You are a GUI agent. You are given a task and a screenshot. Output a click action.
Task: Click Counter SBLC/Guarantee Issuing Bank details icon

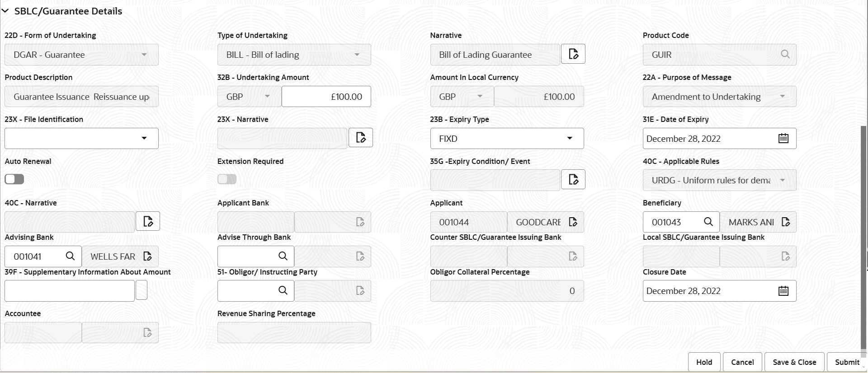tap(573, 256)
